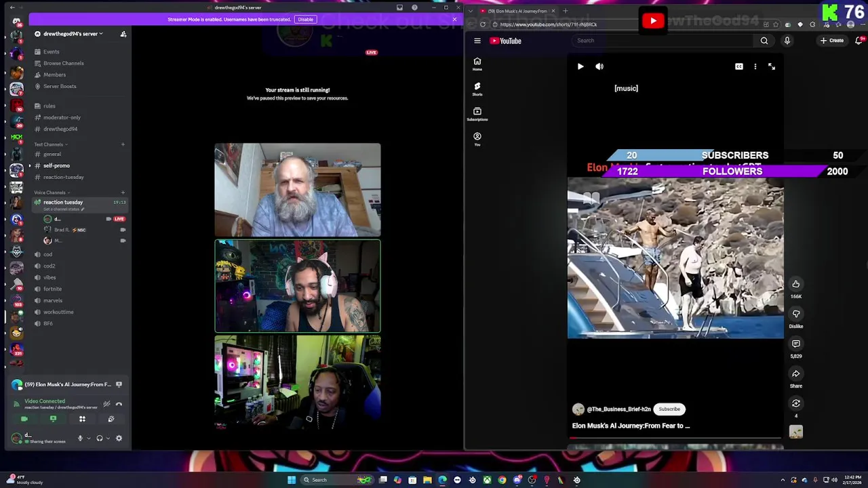
Task: Open drewthegod94's server dropdown menu
Action: (x=73, y=34)
